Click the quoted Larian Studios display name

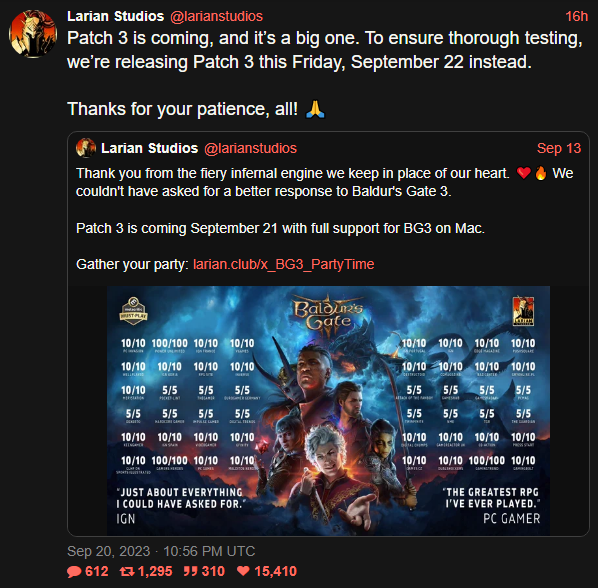tap(150, 148)
